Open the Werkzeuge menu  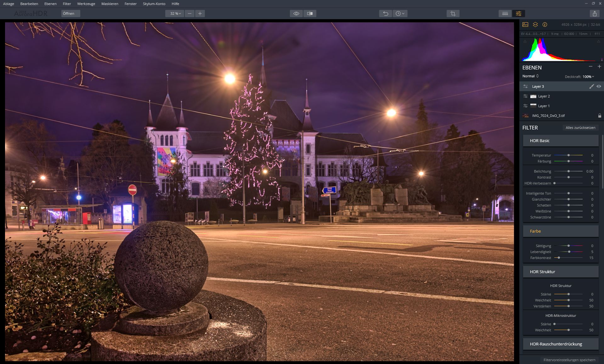point(86,4)
